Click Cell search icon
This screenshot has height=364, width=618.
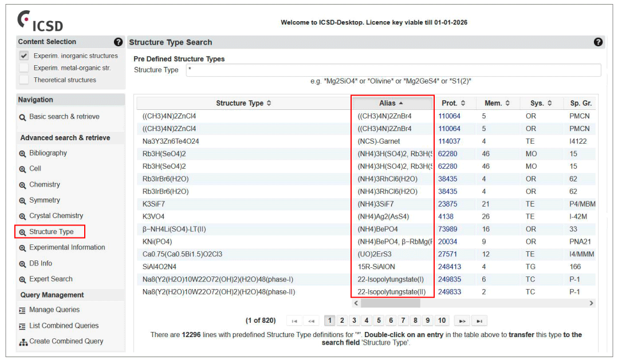point(22,169)
